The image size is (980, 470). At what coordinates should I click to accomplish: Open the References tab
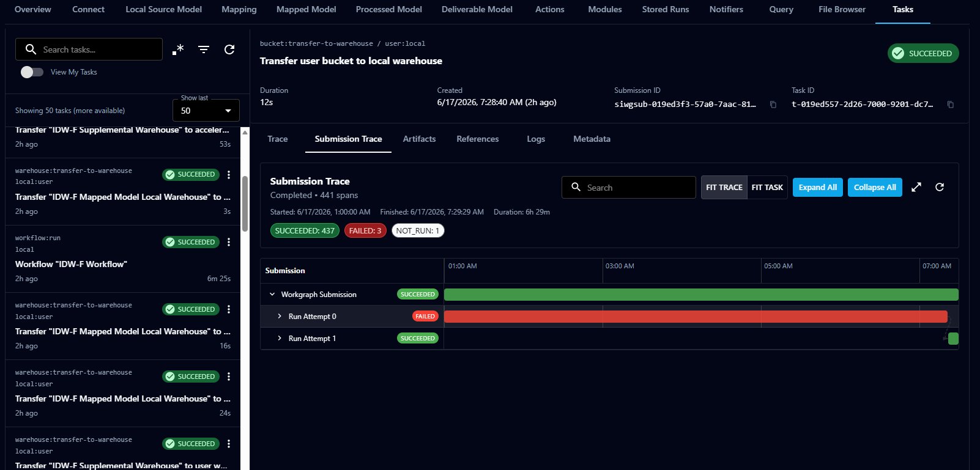(x=477, y=139)
